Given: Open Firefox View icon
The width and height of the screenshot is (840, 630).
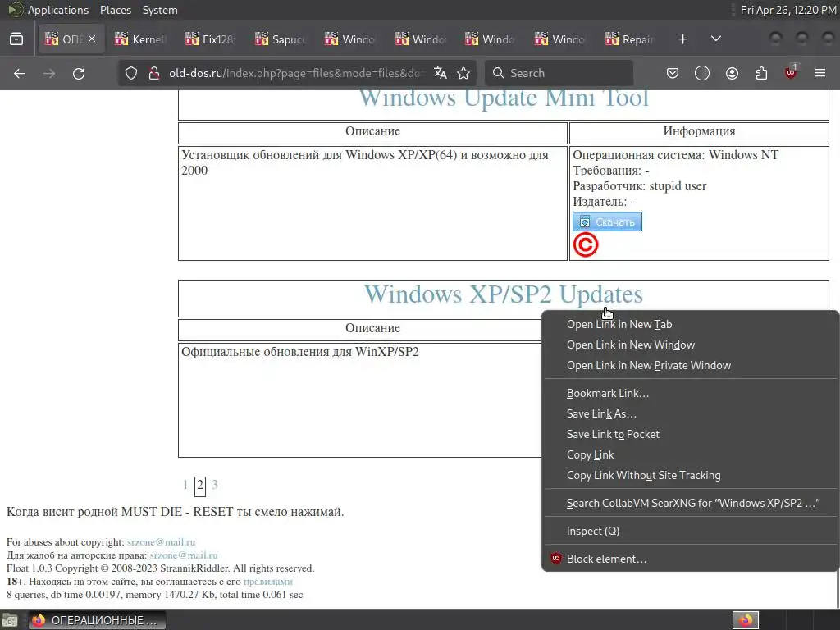Looking at the screenshot, I should pos(16,39).
